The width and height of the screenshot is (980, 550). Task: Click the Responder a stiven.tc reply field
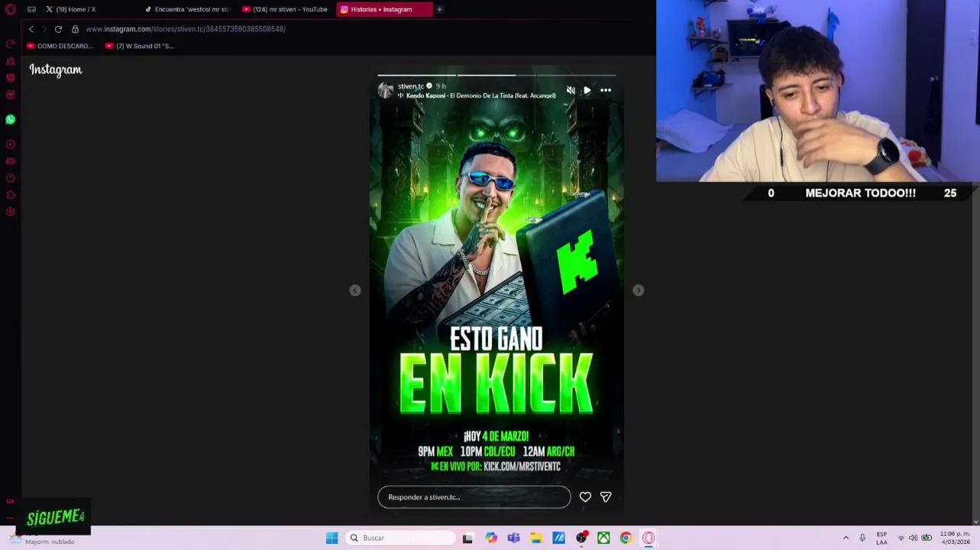click(x=474, y=497)
